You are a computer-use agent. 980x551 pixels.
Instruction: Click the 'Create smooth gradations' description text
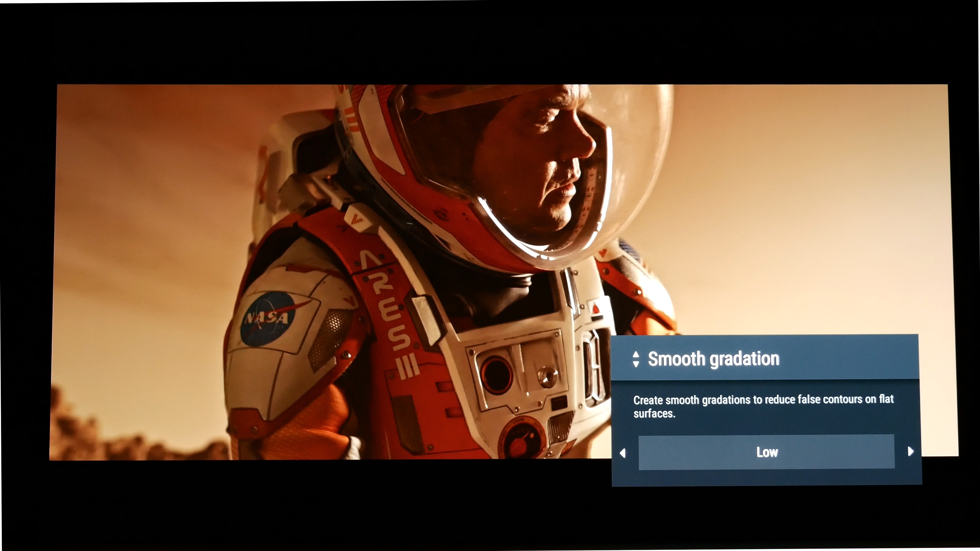pos(763,406)
